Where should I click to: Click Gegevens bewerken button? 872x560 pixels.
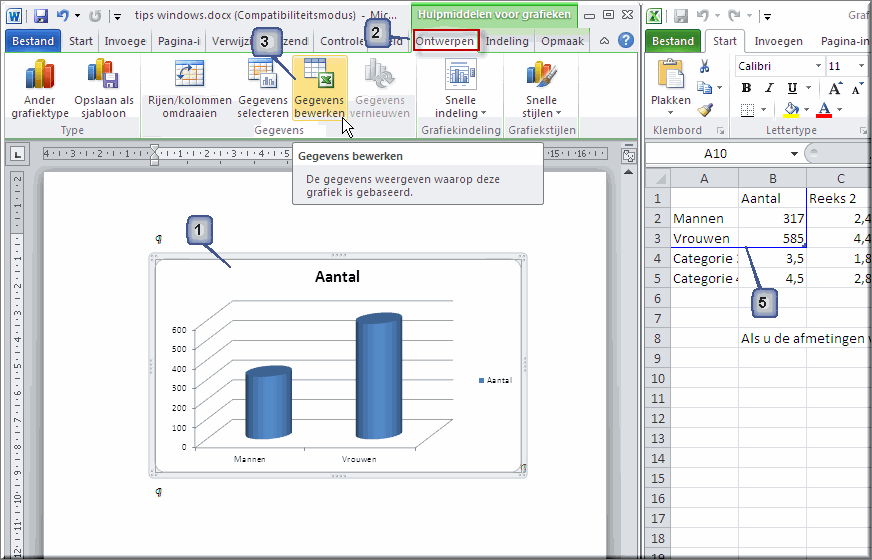coord(320,88)
